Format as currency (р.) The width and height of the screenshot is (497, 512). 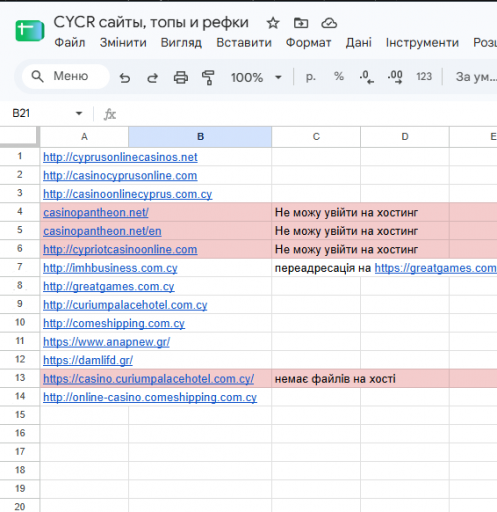click(x=310, y=77)
